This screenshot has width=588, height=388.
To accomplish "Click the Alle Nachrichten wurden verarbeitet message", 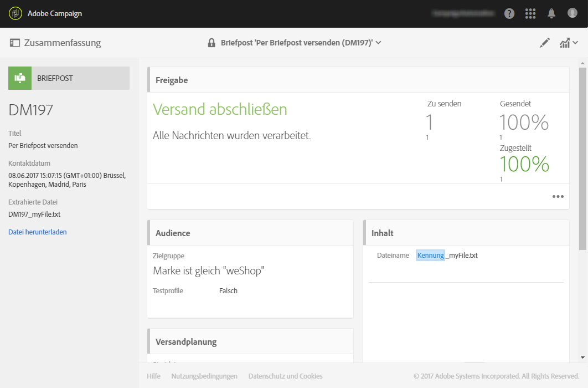I will pyautogui.click(x=232, y=135).
